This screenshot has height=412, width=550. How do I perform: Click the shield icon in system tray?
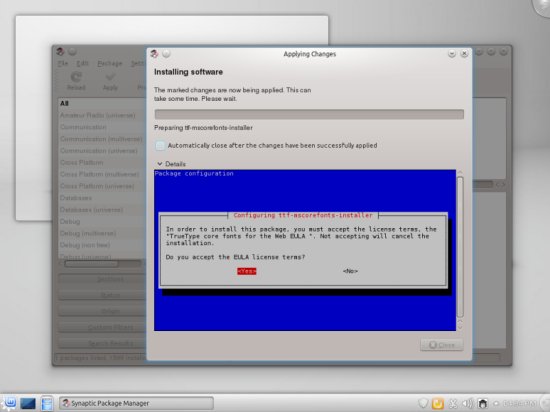pos(423,404)
